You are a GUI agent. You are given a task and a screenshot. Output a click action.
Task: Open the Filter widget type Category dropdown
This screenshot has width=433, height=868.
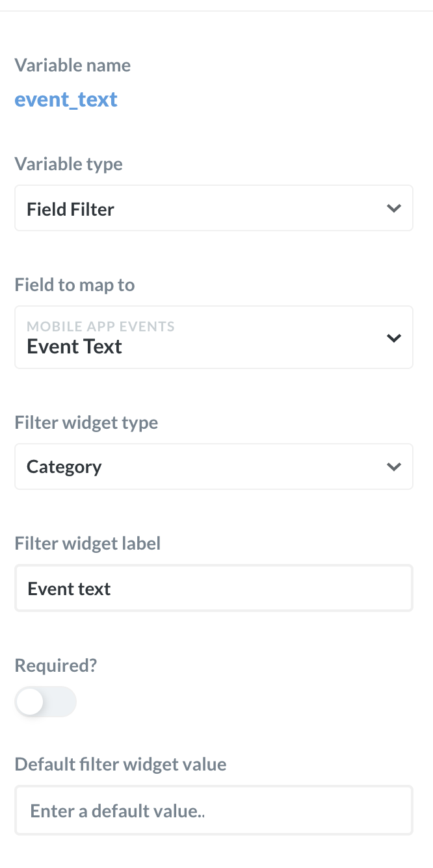point(214,466)
